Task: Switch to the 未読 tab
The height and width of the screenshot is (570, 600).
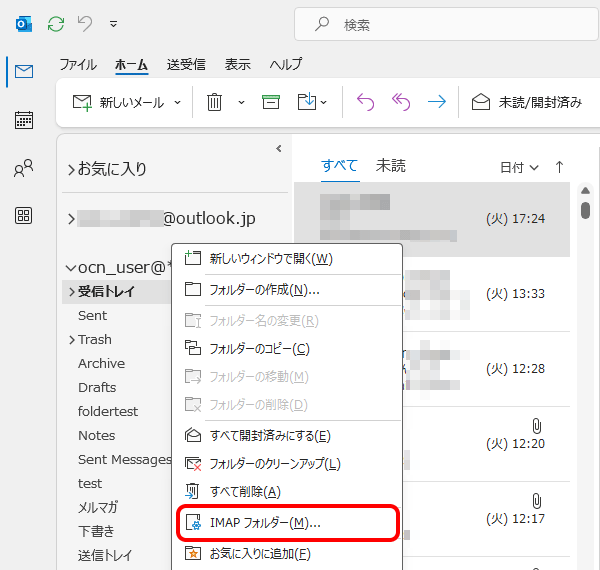Action: click(x=390, y=166)
